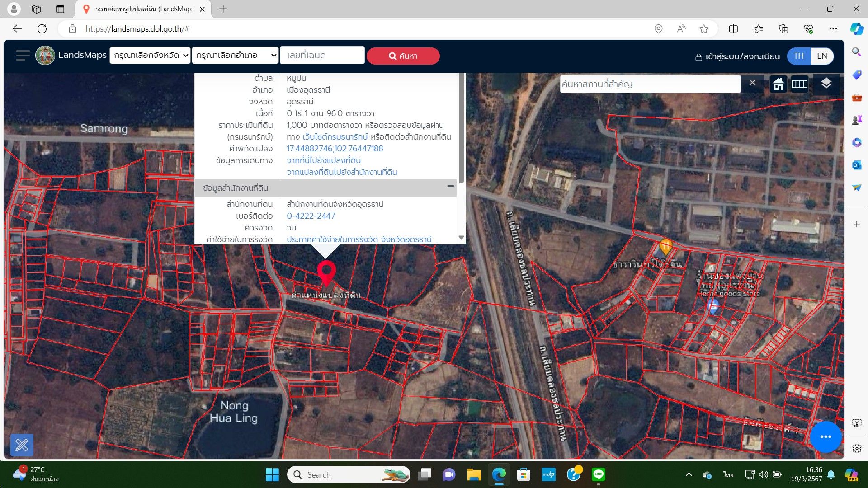
Task: Open the favorites list icon
Action: click(x=759, y=29)
